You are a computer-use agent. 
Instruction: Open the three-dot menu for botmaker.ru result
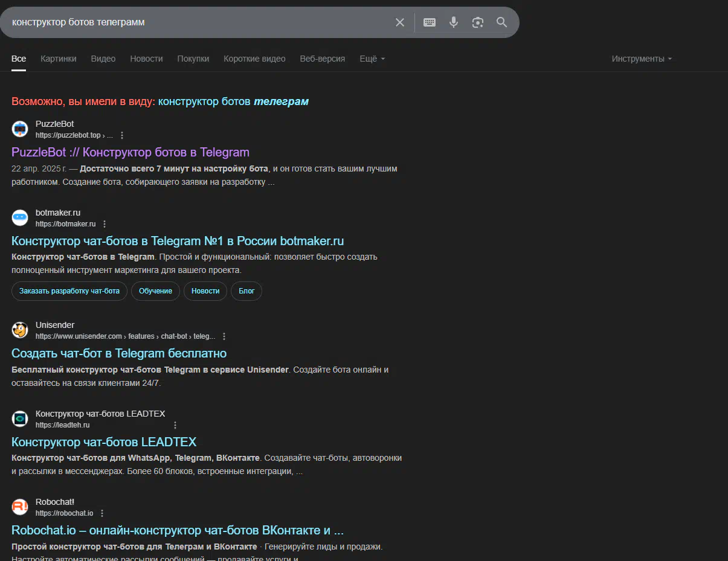(105, 224)
